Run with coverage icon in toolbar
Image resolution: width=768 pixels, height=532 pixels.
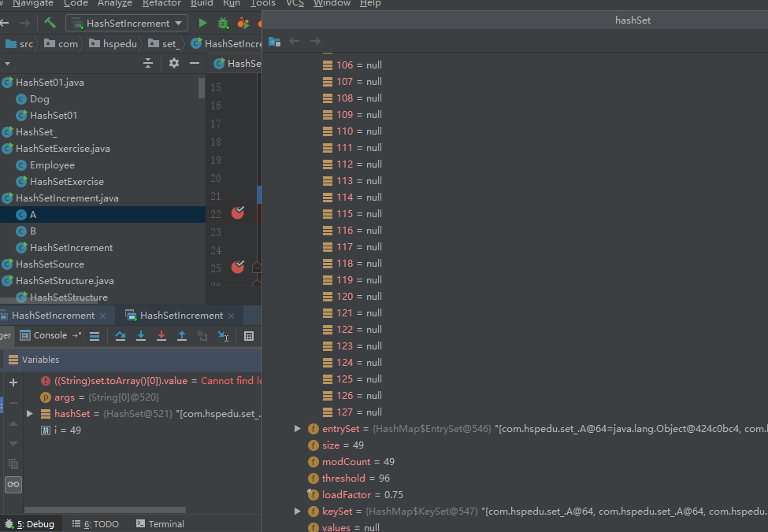coord(243,23)
